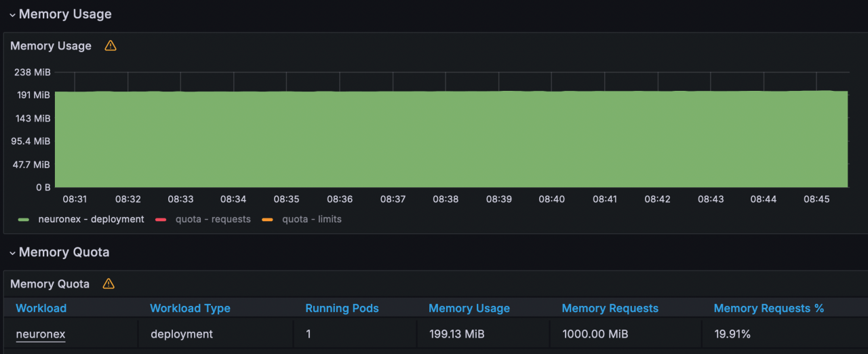Viewport: 868px width, 354px height.
Task: Sort table by Workload Type column
Action: [190, 309]
